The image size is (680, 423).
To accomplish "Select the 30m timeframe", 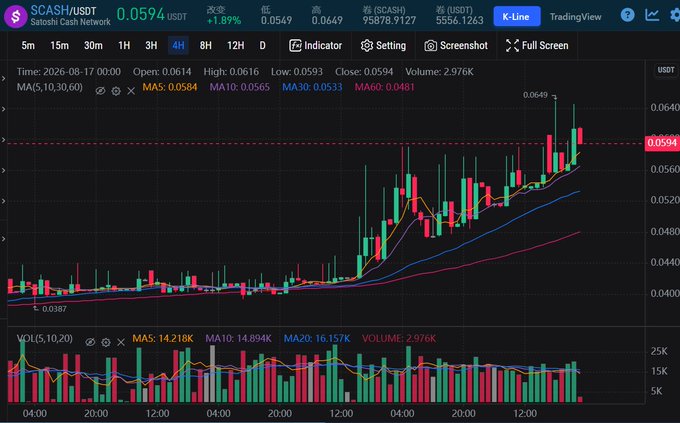I will coord(93,45).
